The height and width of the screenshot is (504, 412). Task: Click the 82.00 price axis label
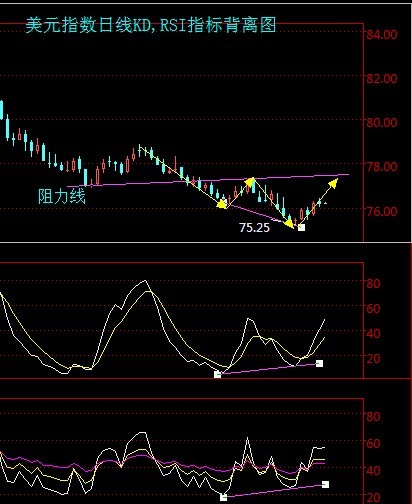tap(382, 79)
